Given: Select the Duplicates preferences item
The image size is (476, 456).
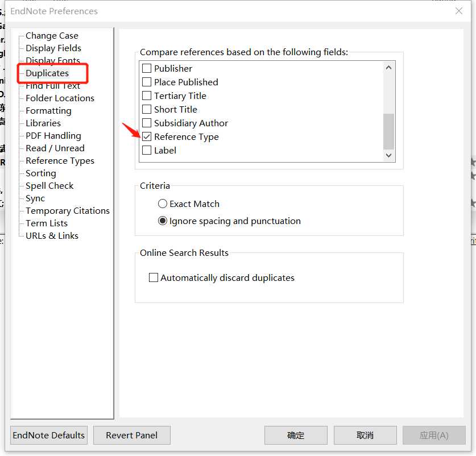Looking at the screenshot, I should coord(47,73).
